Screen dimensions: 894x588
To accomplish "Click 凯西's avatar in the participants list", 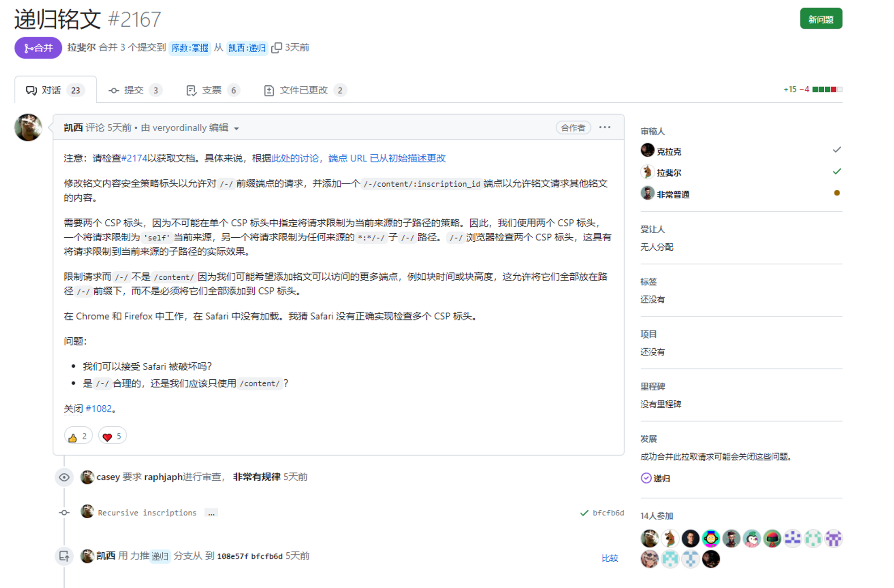I will point(649,538).
